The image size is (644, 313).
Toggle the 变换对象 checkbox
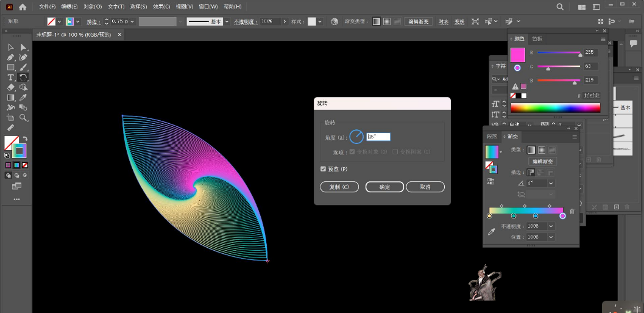(x=353, y=151)
